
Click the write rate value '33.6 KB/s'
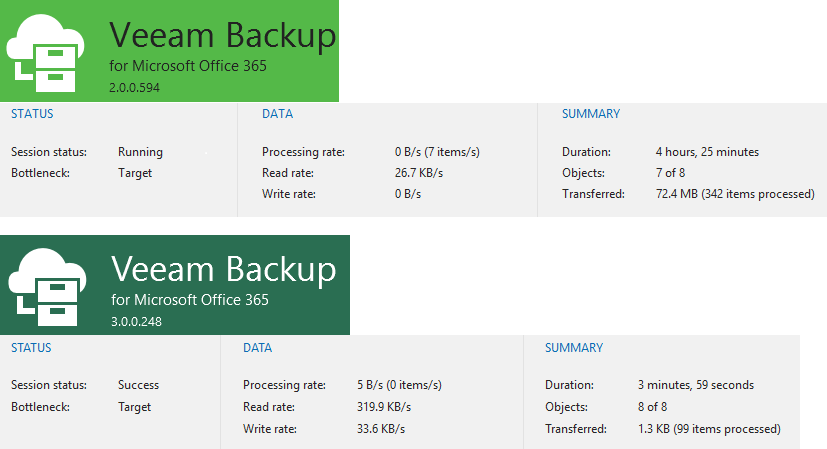tap(381, 428)
